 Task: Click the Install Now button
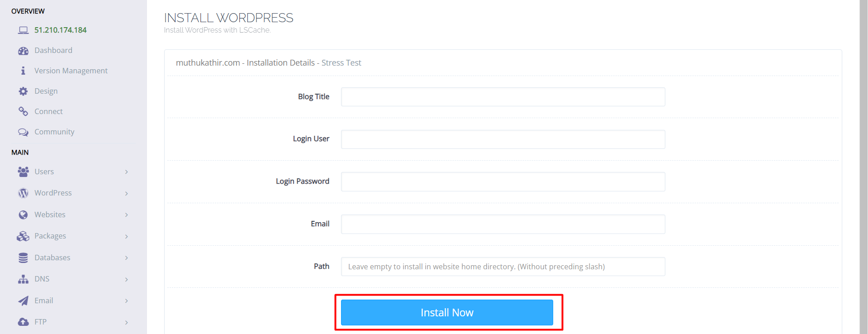coord(447,312)
